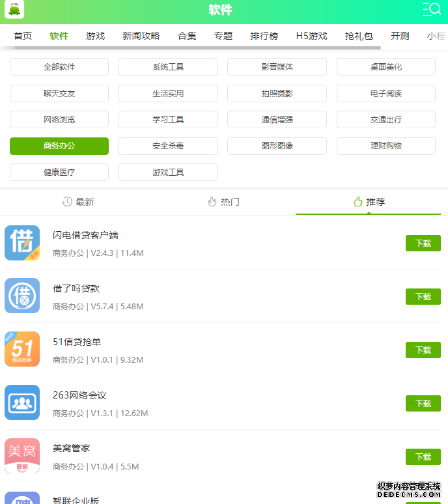Click the horizontal navigation scrollbar
The width and height of the screenshot is (448, 504).
click(x=198, y=48)
